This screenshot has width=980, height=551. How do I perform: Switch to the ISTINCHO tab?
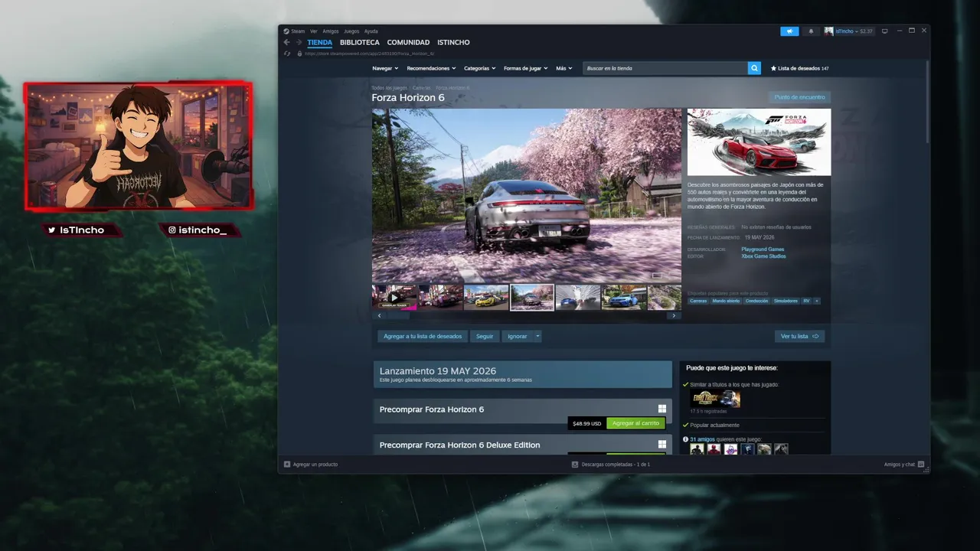point(453,43)
